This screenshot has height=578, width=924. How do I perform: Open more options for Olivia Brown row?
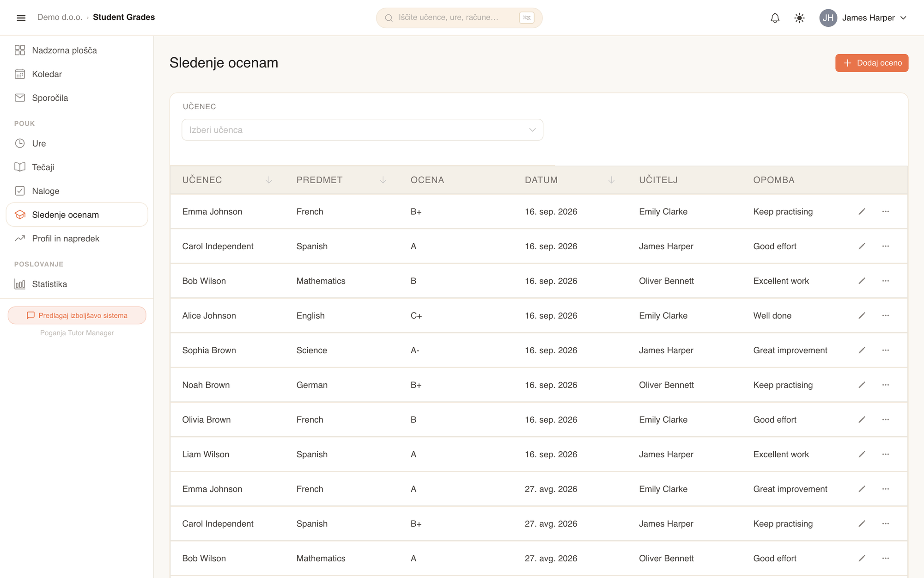pyautogui.click(x=885, y=419)
